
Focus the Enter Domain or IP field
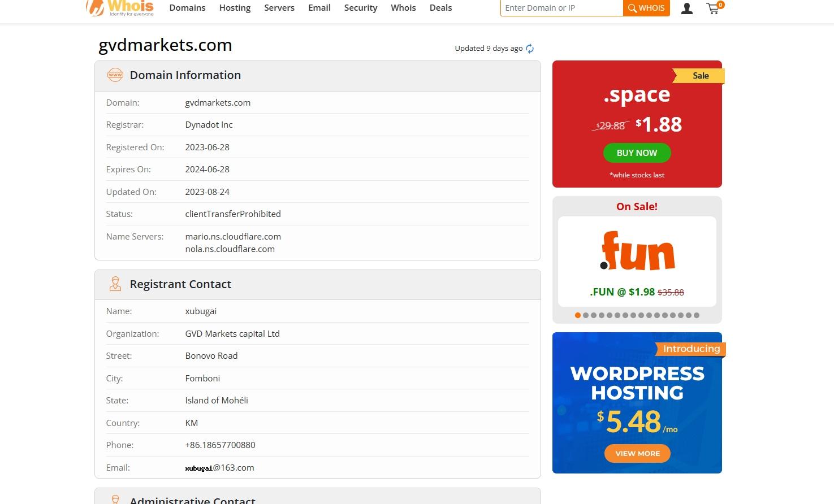(x=562, y=8)
